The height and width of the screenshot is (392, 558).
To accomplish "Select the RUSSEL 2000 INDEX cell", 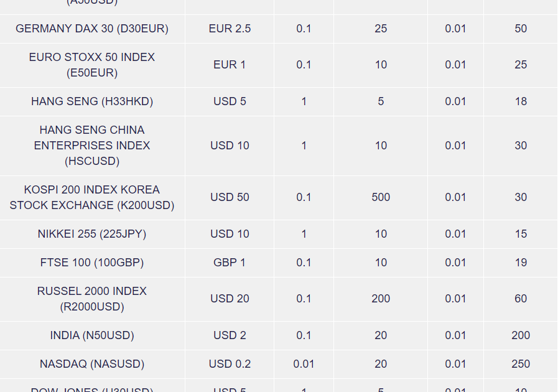I will pos(92,299).
